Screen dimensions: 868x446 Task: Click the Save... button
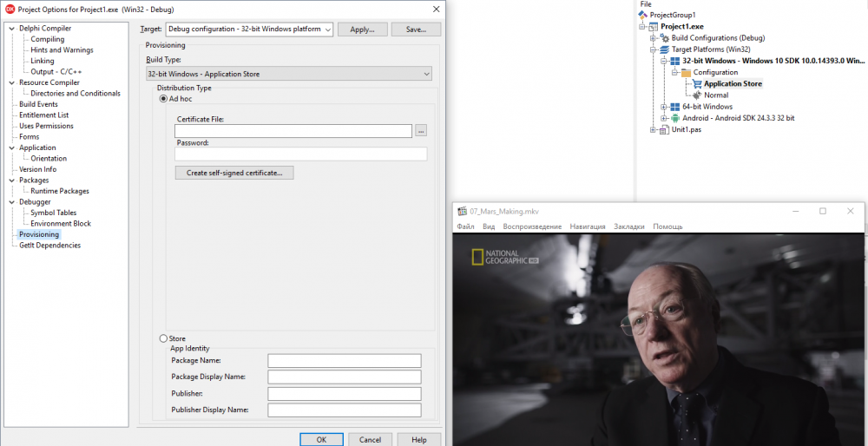click(416, 30)
